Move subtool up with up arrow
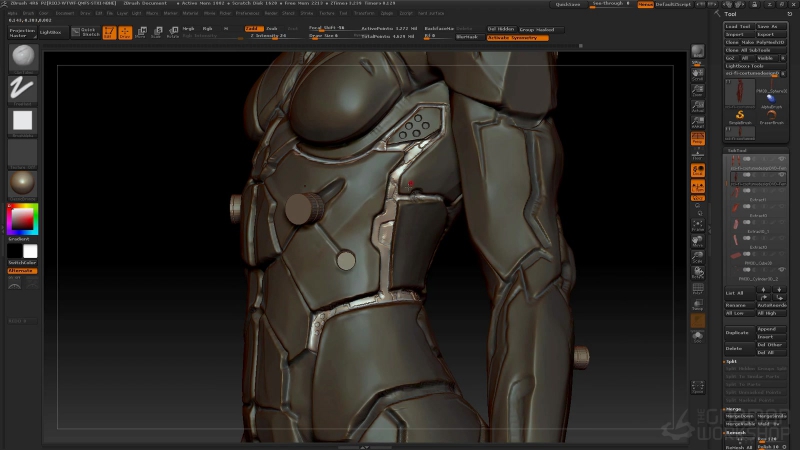 tap(764, 290)
